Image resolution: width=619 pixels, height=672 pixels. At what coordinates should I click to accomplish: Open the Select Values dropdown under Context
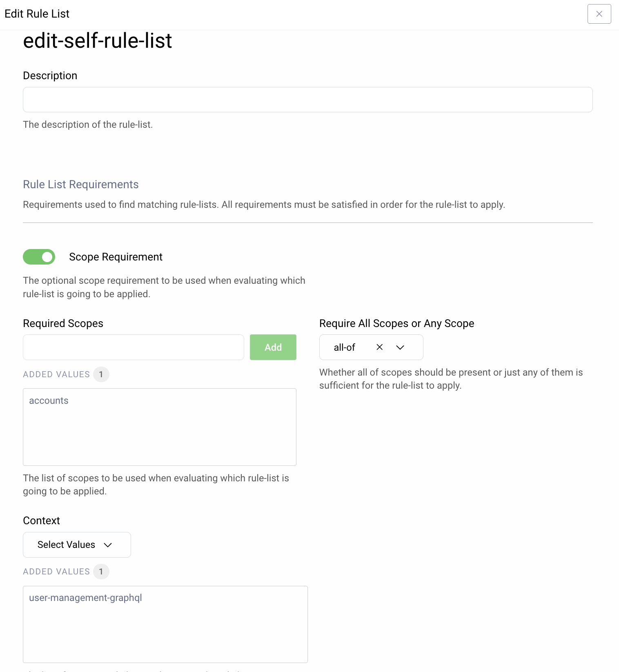[x=77, y=545]
